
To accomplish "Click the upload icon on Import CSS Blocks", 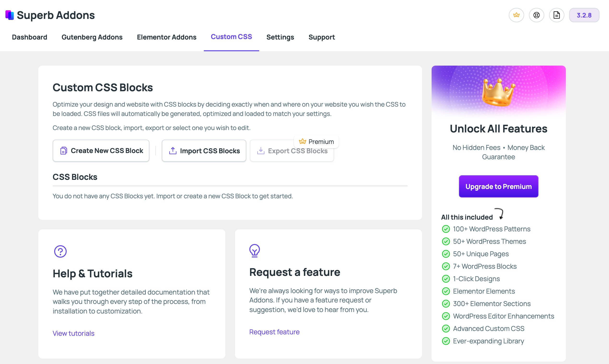I will coord(173,150).
